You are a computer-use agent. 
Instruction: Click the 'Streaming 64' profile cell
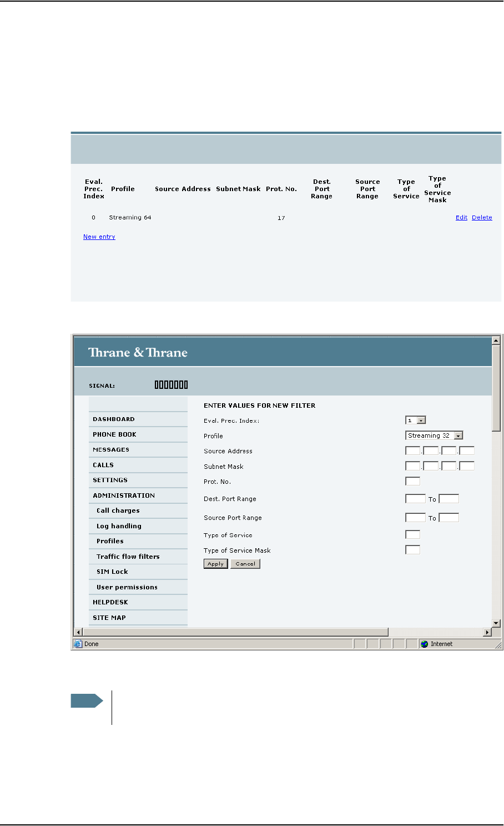[x=130, y=218]
